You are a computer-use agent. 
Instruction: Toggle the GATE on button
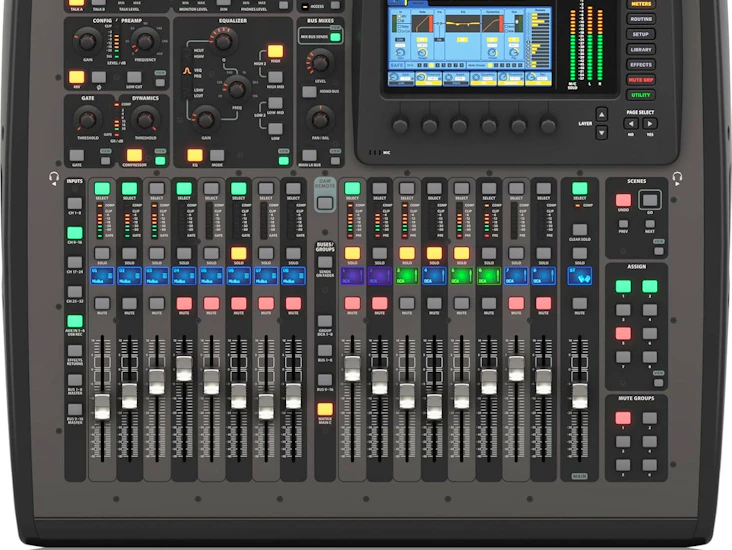click(77, 155)
